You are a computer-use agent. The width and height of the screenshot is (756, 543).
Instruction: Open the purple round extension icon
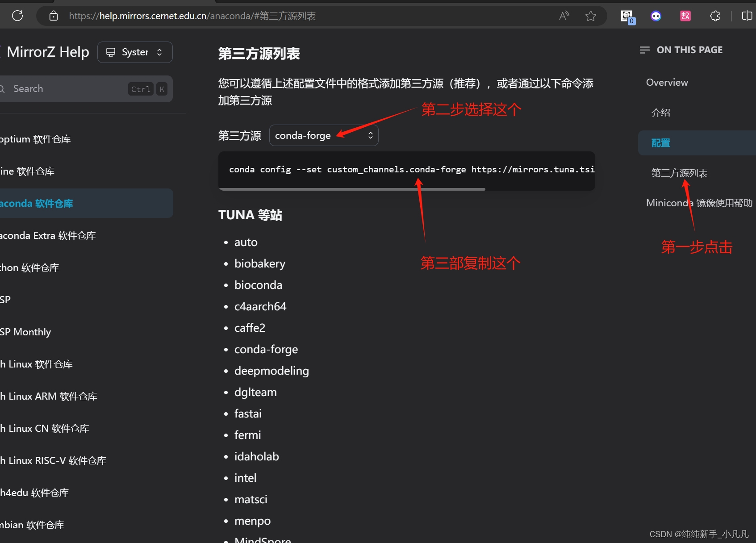point(656,16)
